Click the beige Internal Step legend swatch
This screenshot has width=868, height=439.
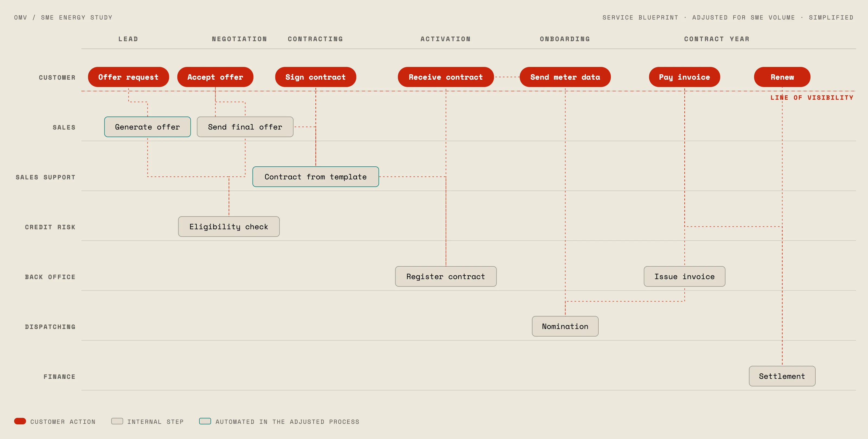(x=117, y=421)
